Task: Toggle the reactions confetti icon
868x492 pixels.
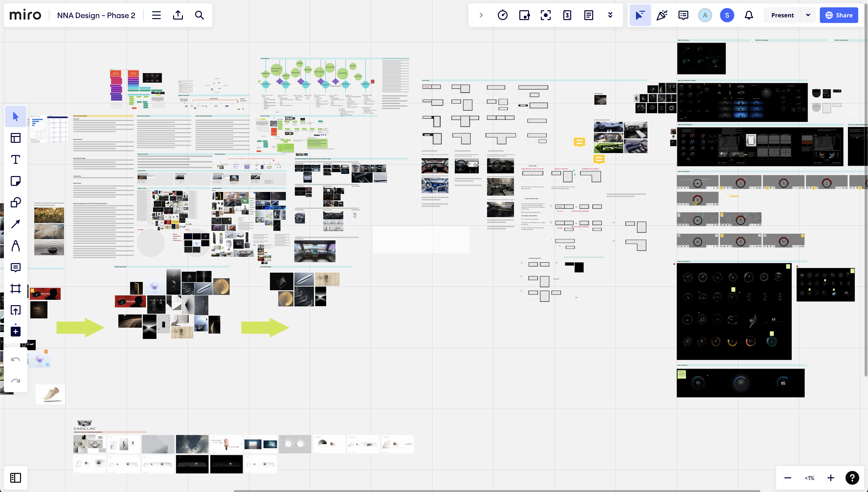Action: point(662,15)
